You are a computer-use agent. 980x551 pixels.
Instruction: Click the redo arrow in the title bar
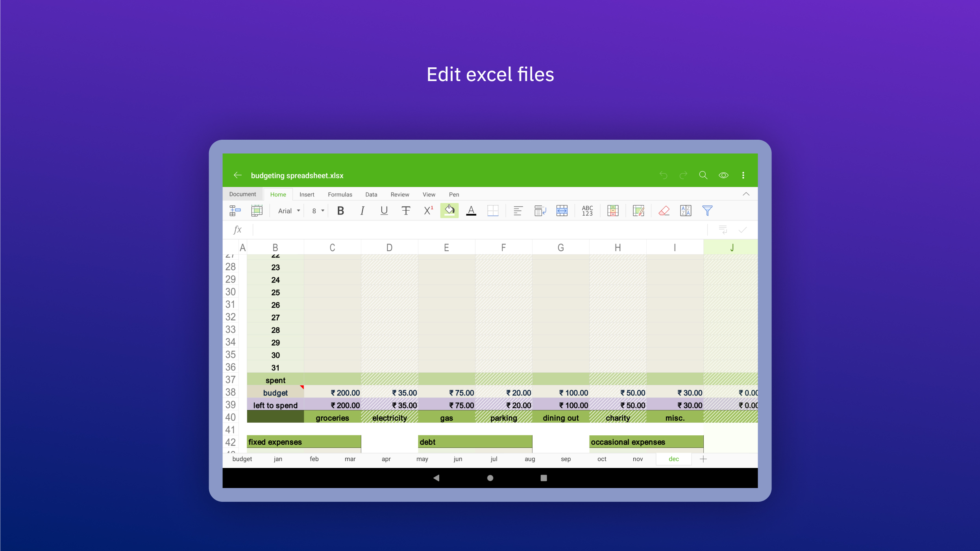click(x=684, y=175)
